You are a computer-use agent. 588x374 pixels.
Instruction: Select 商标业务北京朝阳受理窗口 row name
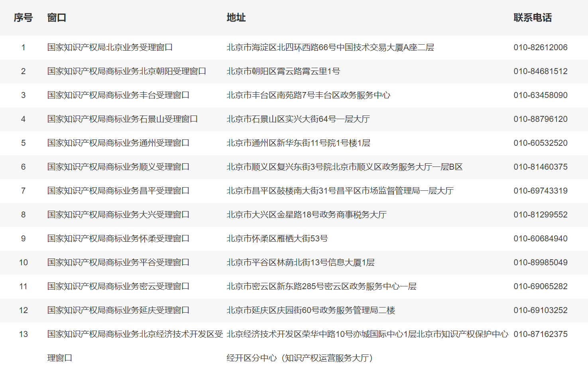tap(127, 71)
